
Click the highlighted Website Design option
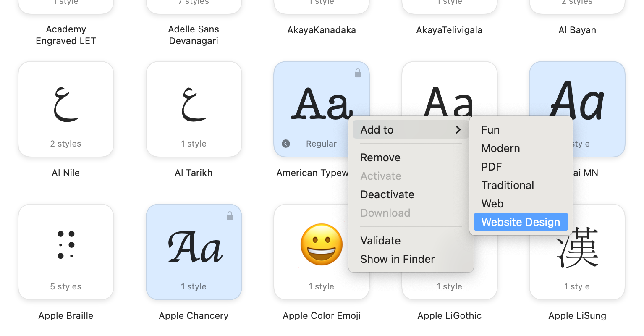521,222
